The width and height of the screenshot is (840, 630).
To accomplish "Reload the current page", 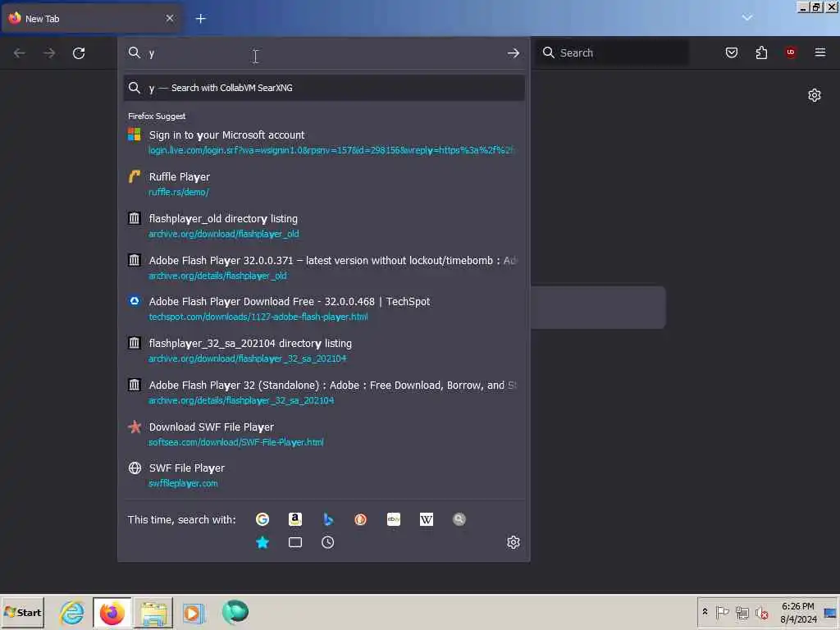I will [x=79, y=53].
